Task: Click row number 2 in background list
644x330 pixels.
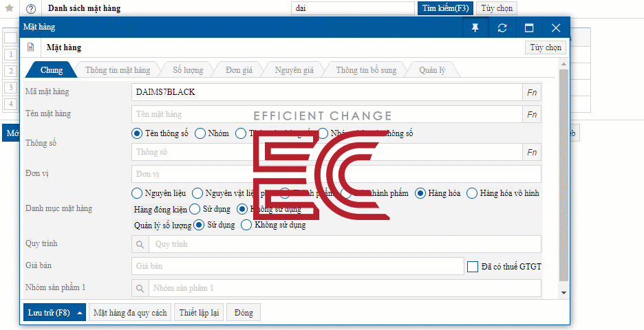Action: (11, 71)
